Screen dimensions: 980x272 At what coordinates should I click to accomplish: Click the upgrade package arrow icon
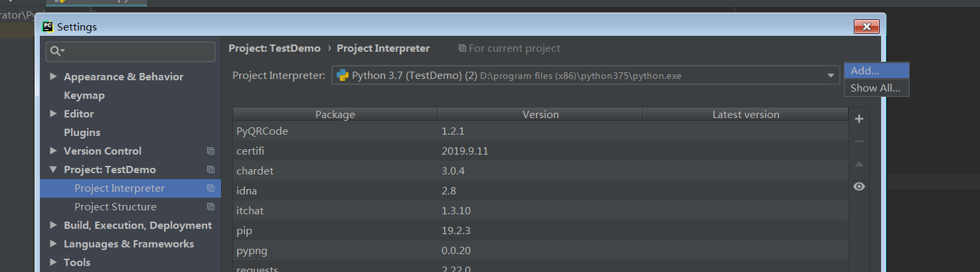[859, 164]
